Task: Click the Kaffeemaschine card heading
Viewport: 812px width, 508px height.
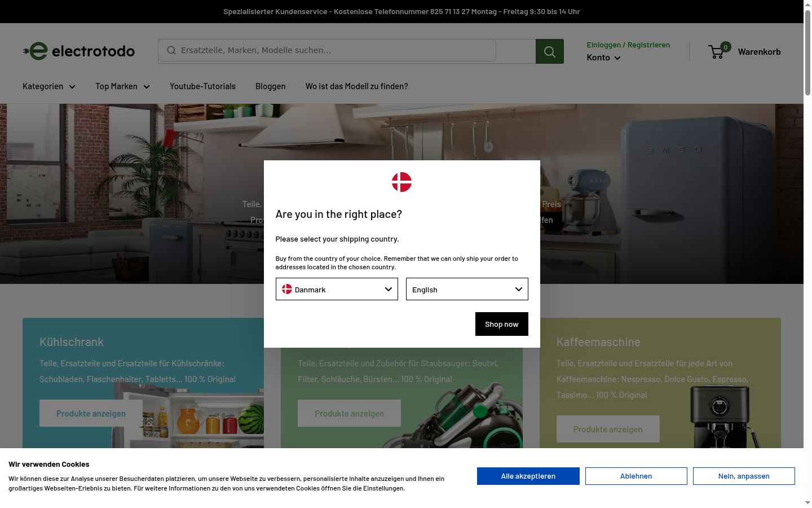Action: [x=598, y=341]
